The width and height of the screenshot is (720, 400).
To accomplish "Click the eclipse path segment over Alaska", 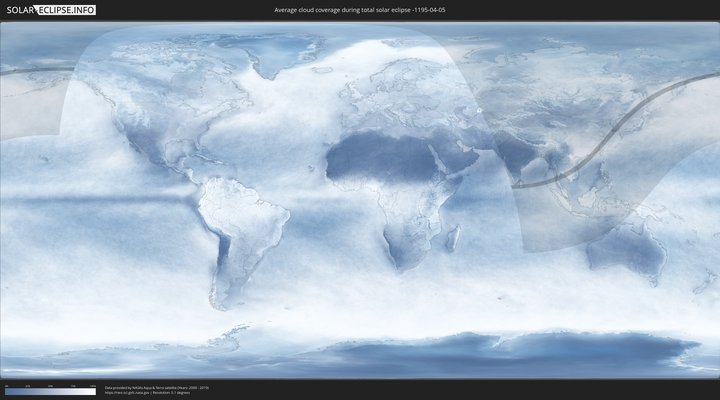I will pyautogui.click(x=37, y=70).
